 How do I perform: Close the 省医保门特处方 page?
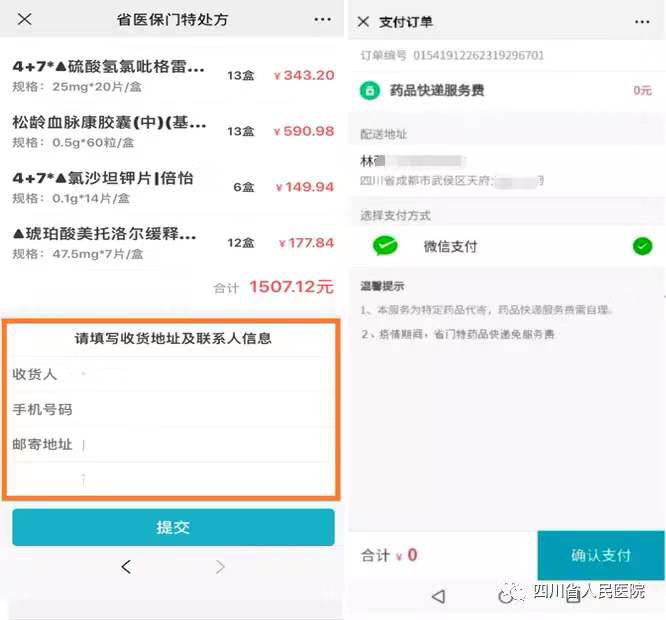pos(25,19)
